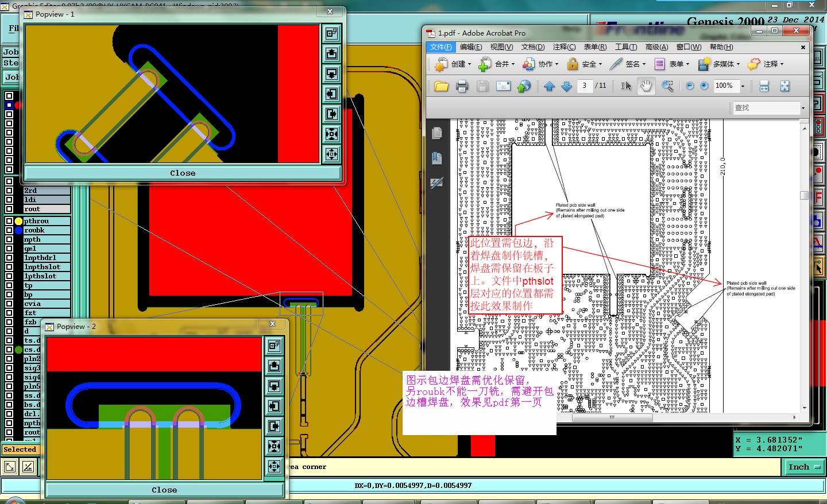Close Popview 1 with Close button
Viewport: 827px width, 504px height.
click(183, 173)
